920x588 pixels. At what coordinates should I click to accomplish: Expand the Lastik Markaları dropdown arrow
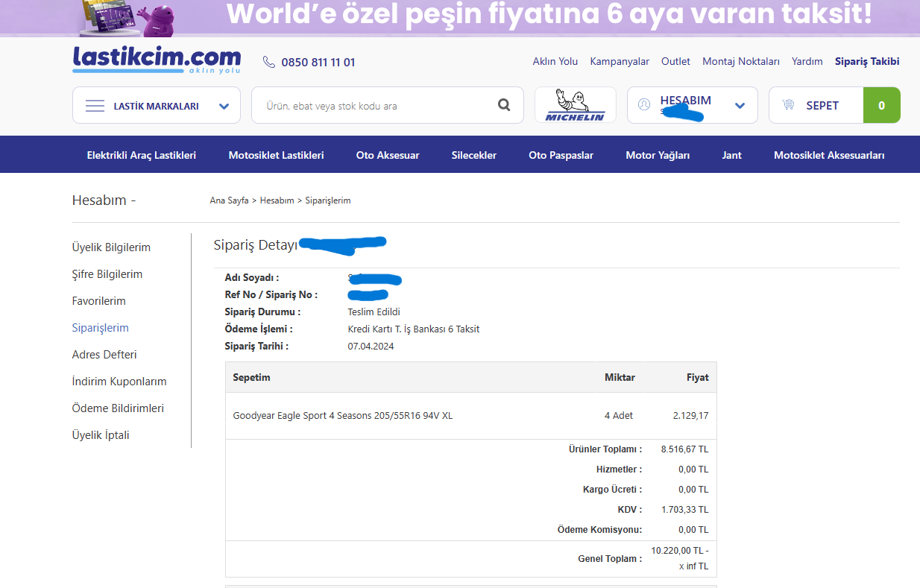click(224, 106)
